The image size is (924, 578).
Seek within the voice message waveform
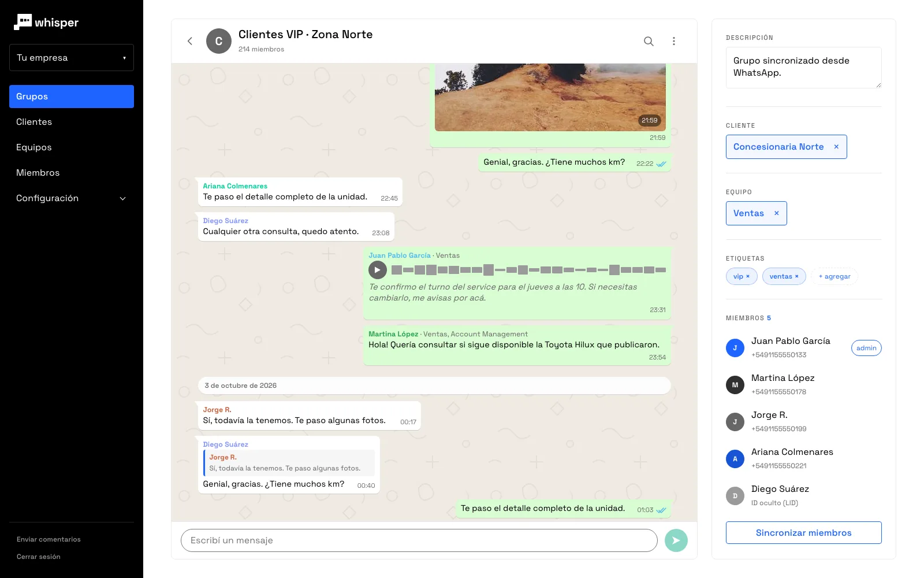528,270
